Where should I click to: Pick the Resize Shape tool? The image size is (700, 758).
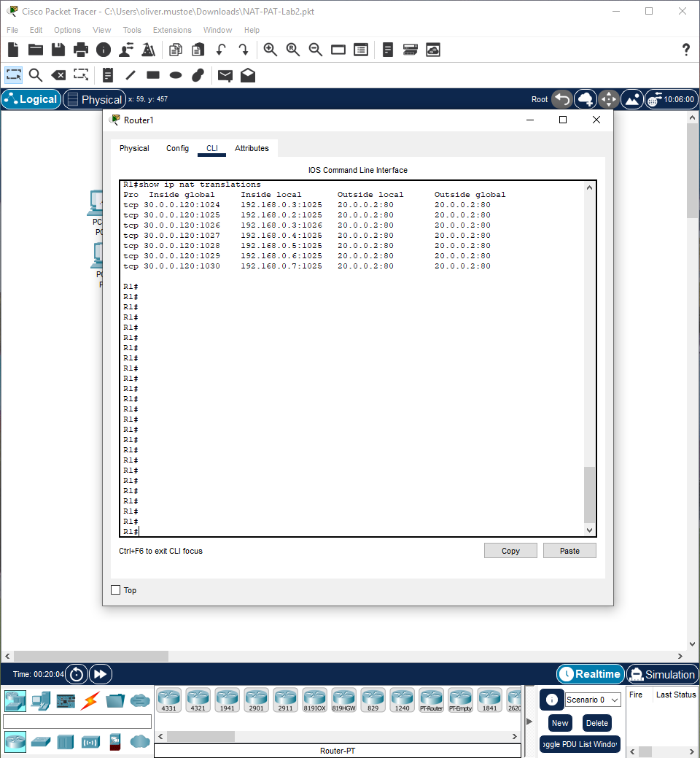click(x=81, y=75)
